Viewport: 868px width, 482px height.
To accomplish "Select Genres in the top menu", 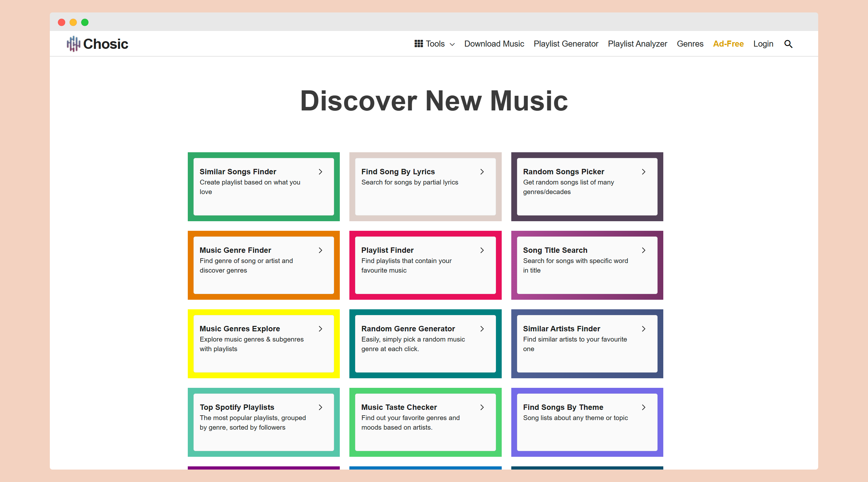I will [690, 44].
